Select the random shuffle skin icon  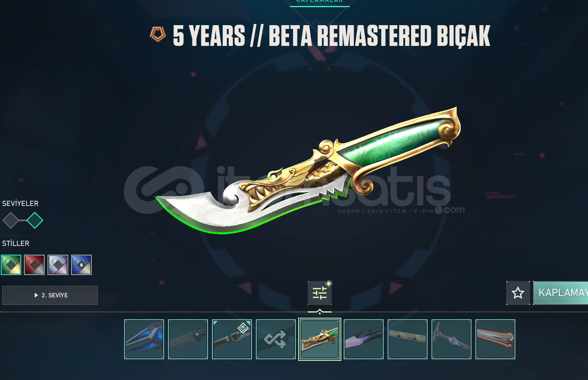(276, 339)
